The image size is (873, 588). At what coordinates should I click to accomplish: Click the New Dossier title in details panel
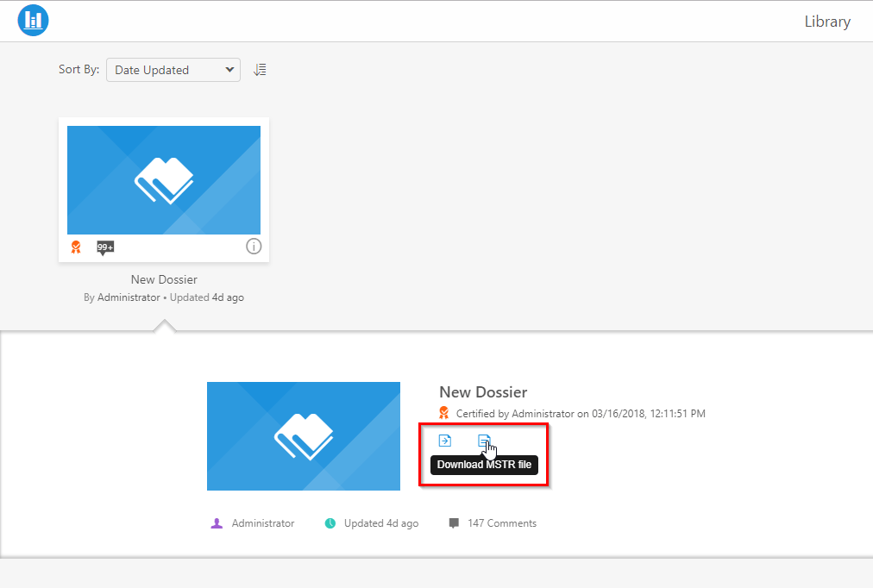coord(483,392)
